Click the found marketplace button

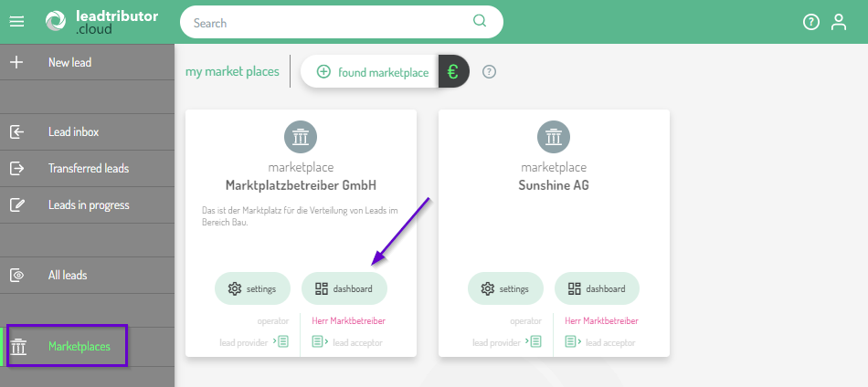[x=371, y=72]
